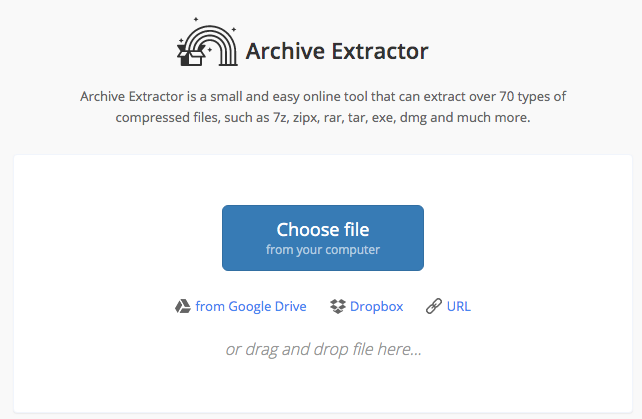The width and height of the screenshot is (642, 419).
Task: Click the Archive Extractor rainbow box logo
Action: tap(206, 43)
